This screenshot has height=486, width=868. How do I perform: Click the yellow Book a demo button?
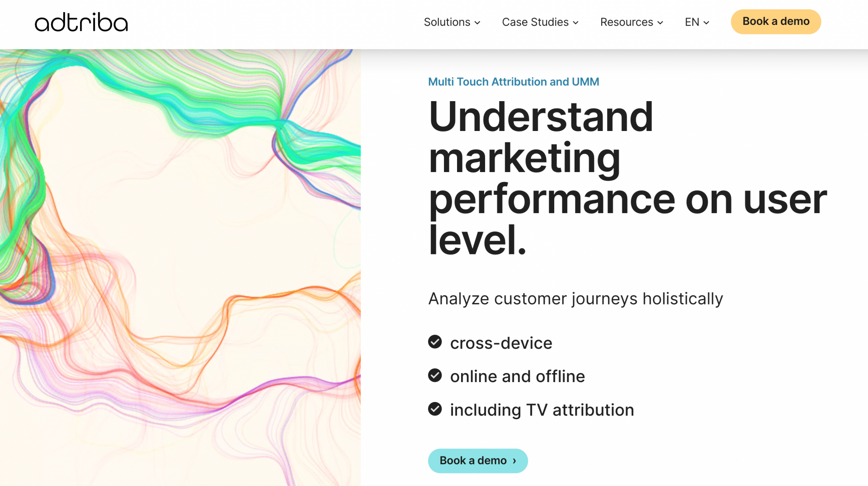pyautogui.click(x=776, y=21)
